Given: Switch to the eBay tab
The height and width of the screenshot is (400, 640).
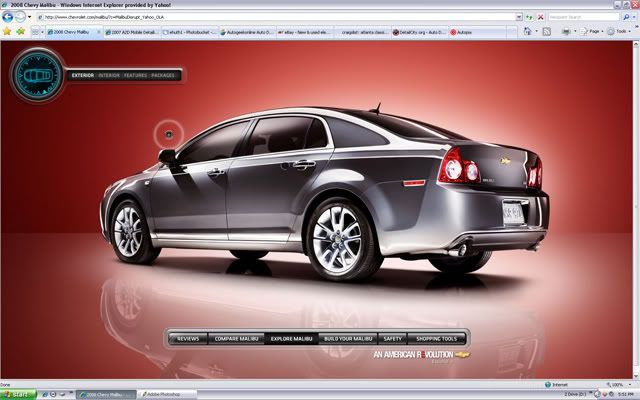Looking at the screenshot, I should point(305,32).
